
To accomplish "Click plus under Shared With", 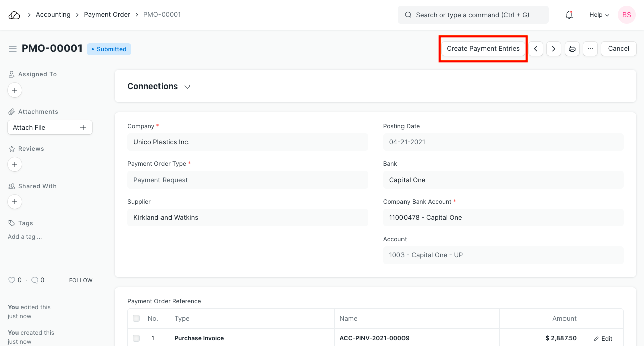I will click(15, 202).
